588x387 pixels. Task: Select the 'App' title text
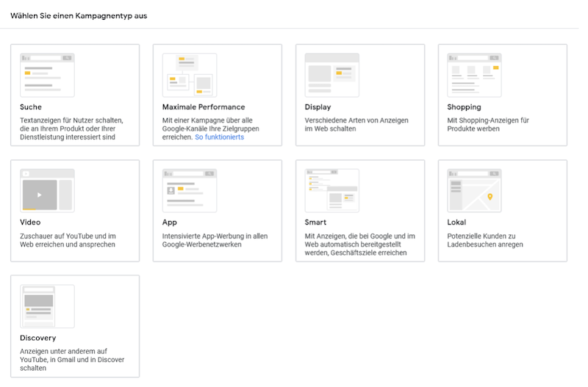pyautogui.click(x=170, y=223)
